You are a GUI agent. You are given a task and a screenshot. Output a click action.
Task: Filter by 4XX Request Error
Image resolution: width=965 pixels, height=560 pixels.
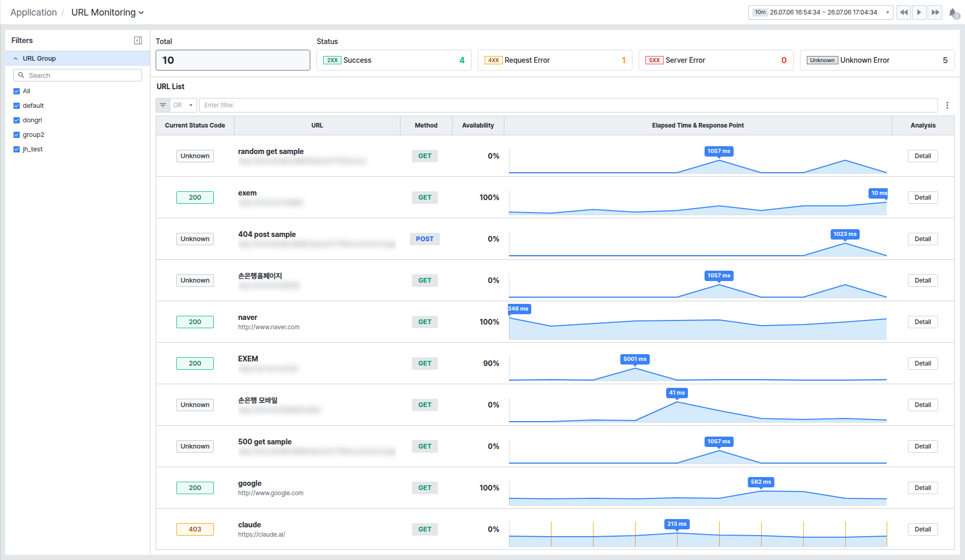click(x=555, y=60)
